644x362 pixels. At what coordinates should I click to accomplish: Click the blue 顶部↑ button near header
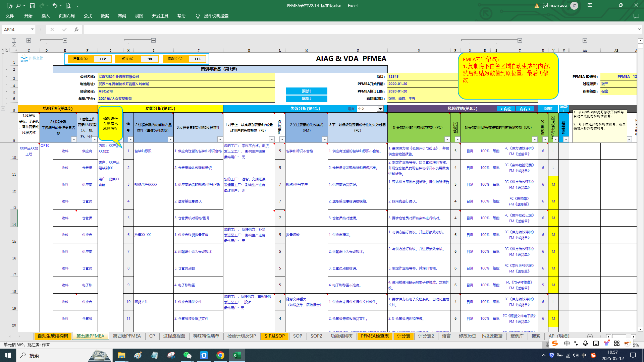pos(306,91)
